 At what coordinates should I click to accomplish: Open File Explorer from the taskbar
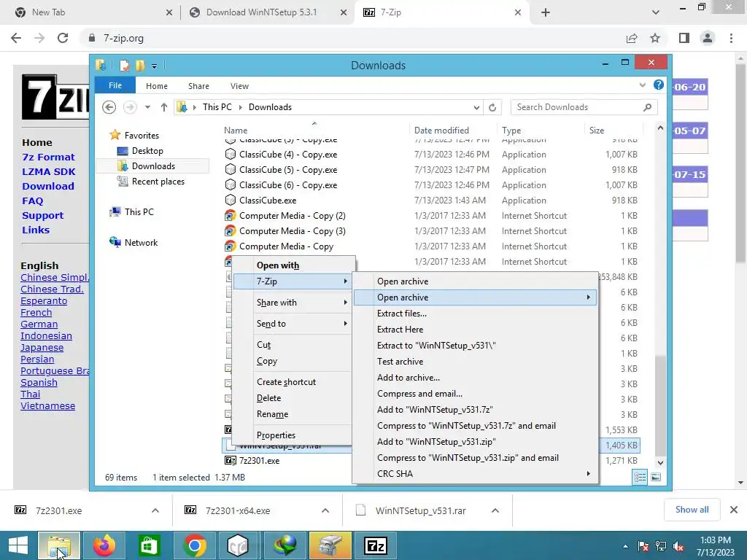tap(59, 545)
